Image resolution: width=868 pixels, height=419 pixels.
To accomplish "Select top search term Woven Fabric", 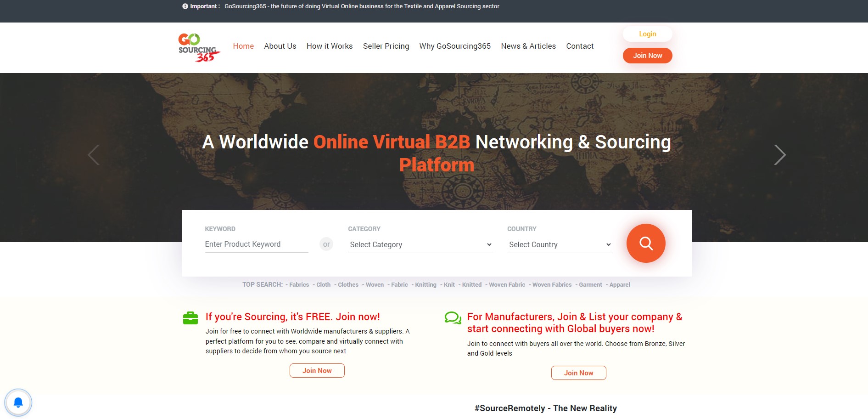I will [x=507, y=285].
